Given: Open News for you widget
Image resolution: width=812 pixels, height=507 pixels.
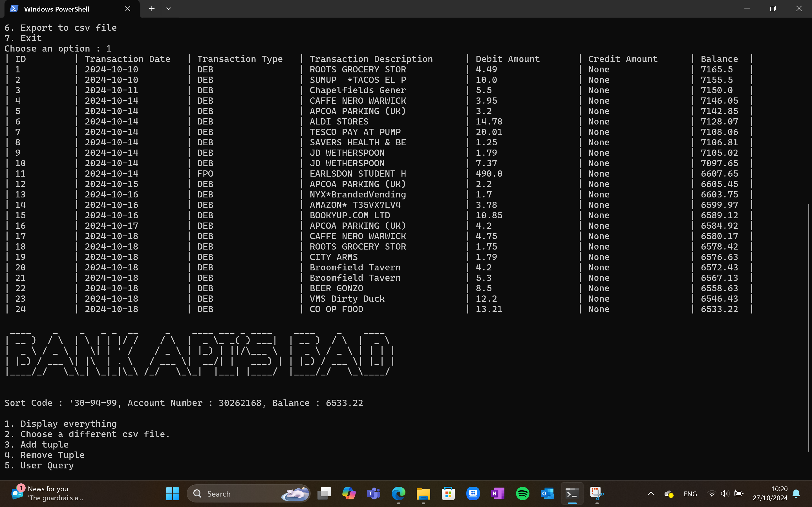Looking at the screenshot, I should pos(47,493).
